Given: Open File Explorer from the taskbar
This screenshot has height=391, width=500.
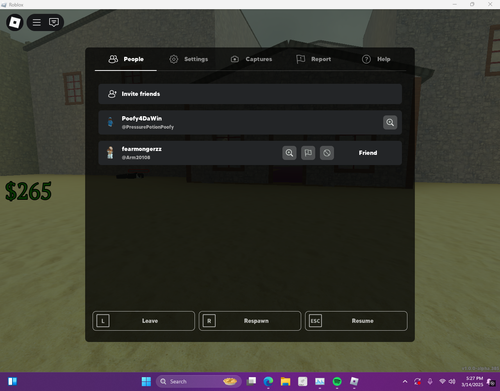Looking at the screenshot, I should click(x=286, y=382).
